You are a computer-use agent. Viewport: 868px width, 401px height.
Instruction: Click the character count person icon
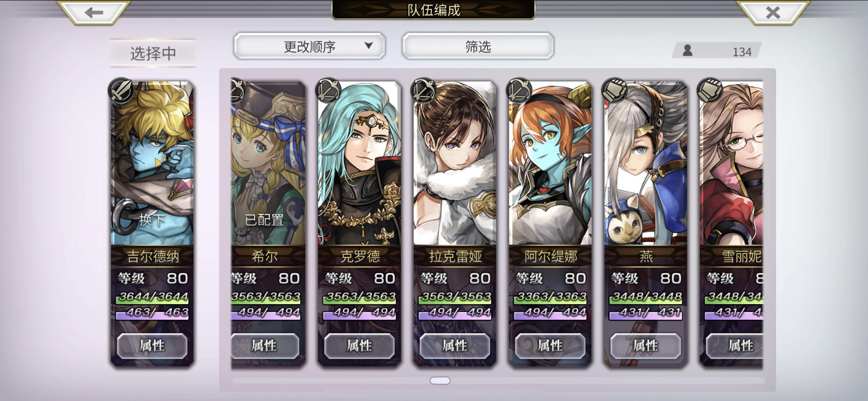(687, 50)
